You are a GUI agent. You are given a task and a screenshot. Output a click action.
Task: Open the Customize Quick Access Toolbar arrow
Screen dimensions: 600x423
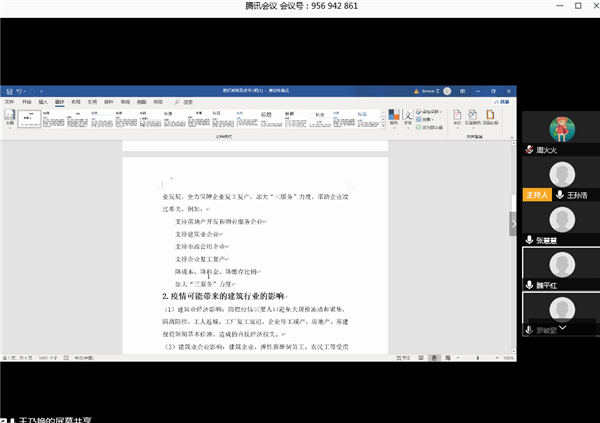pos(41,91)
